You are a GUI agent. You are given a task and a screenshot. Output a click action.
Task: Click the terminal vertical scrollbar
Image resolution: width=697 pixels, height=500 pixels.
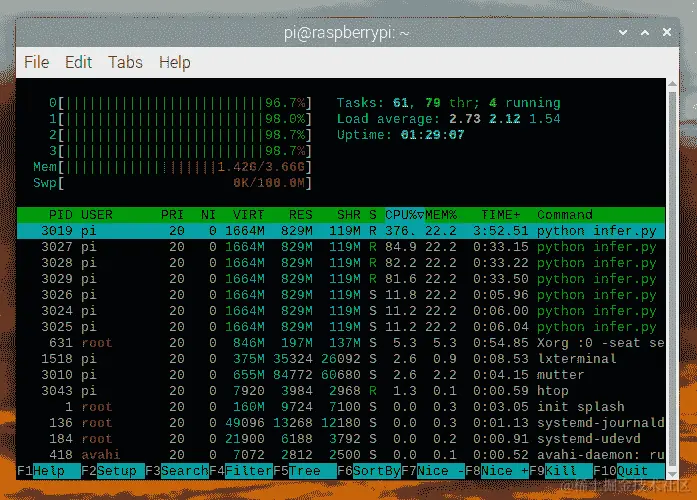pos(672,277)
